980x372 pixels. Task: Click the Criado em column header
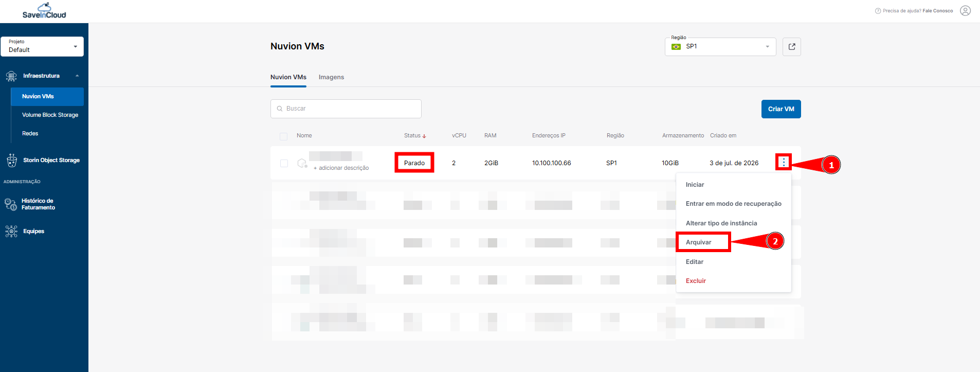[x=723, y=136]
